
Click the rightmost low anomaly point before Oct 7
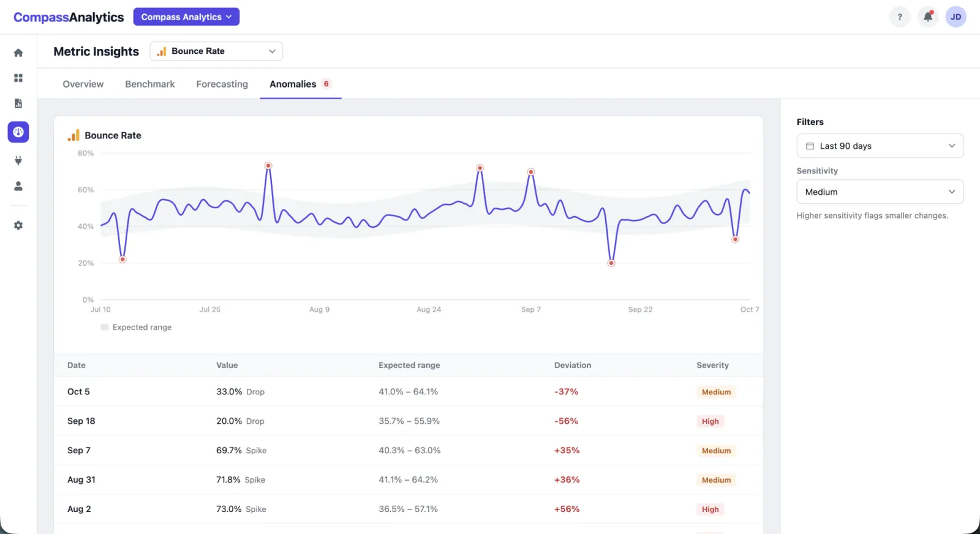[x=736, y=239]
